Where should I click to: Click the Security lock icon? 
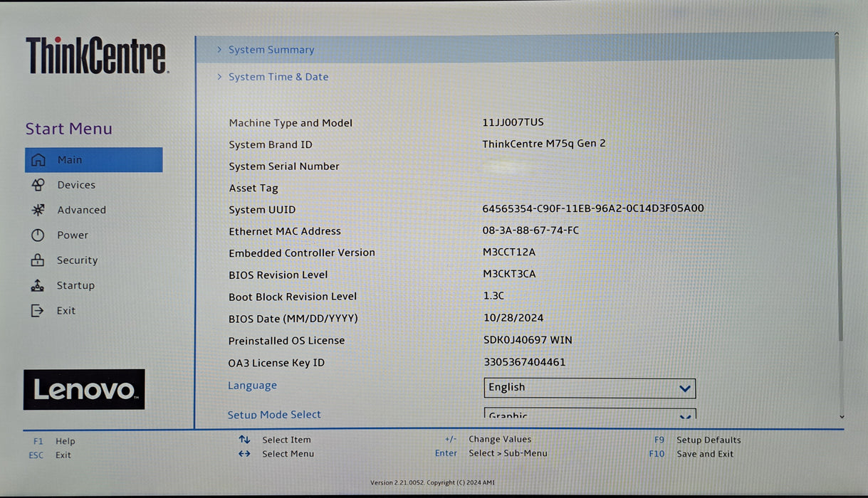[x=38, y=260]
